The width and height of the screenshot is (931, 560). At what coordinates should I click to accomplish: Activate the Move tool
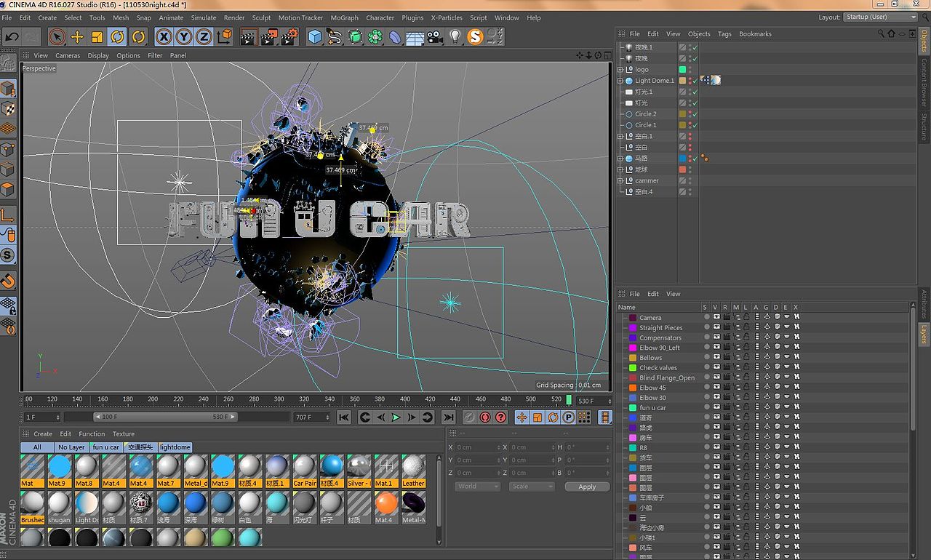(x=77, y=36)
